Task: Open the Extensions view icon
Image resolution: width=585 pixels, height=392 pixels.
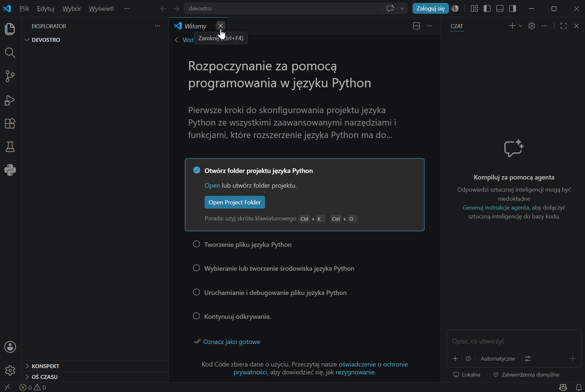Action: coord(10,124)
